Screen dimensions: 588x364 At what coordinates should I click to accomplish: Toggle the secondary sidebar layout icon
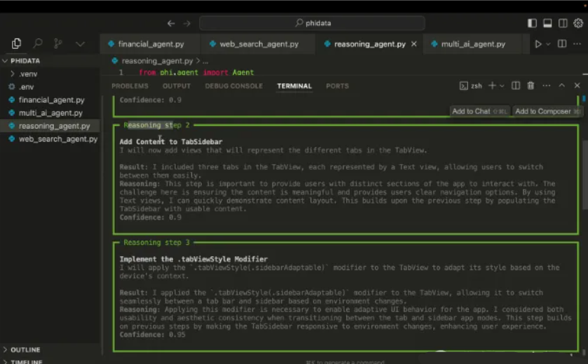(x=563, y=23)
